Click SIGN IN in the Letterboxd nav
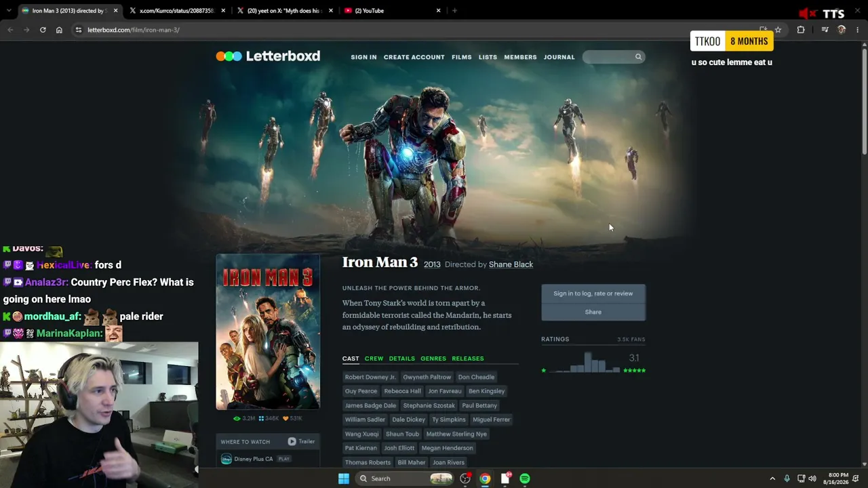The width and height of the screenshot is (868, 488). [363, 57]
